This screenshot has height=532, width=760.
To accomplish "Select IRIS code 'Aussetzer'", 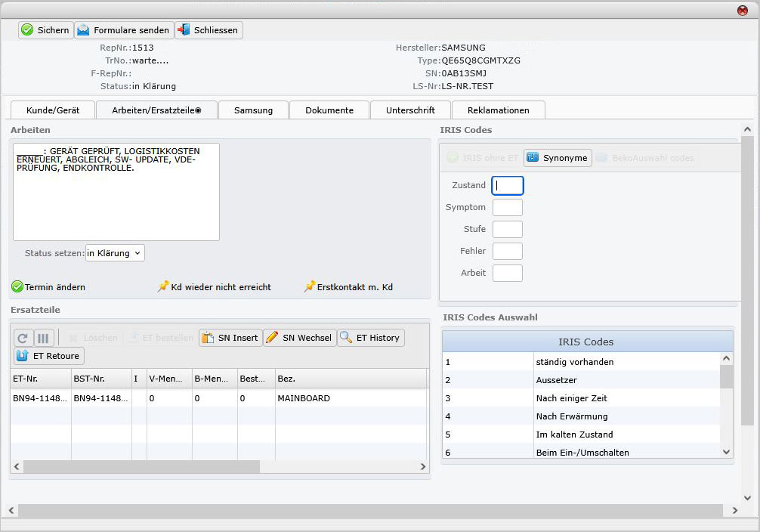I will click(x=581, y=380).
